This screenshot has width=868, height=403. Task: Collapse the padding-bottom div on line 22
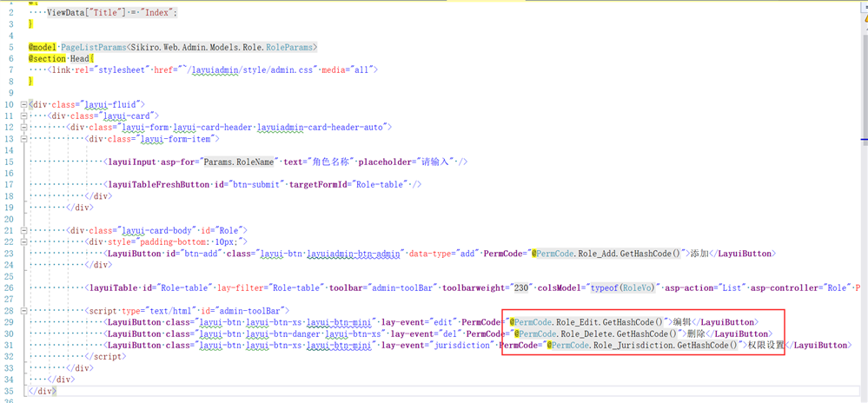click(23, 241)
